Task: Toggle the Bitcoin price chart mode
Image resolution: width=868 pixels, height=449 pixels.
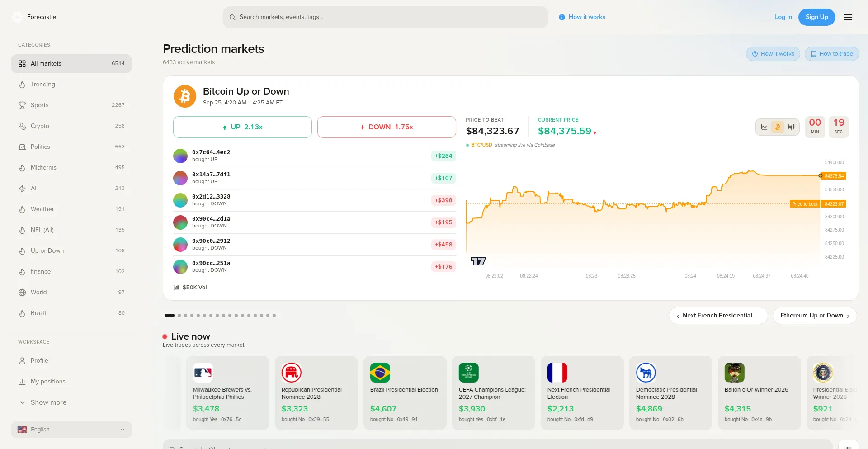Action: pos(778,127)
